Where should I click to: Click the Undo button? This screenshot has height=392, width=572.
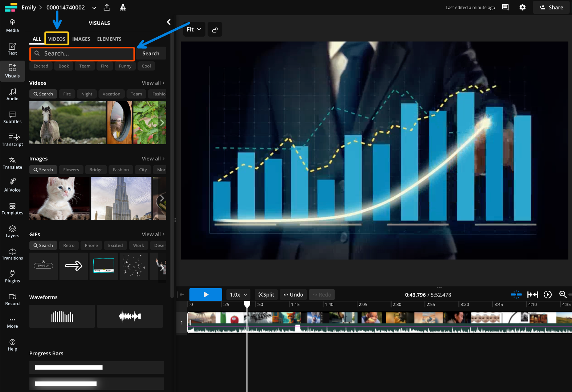pyautogui.click(x=293, y=294)
